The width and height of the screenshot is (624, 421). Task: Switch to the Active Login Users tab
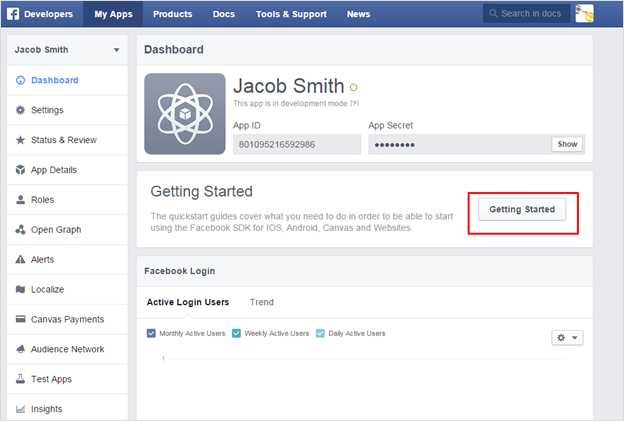pos(187,302)
